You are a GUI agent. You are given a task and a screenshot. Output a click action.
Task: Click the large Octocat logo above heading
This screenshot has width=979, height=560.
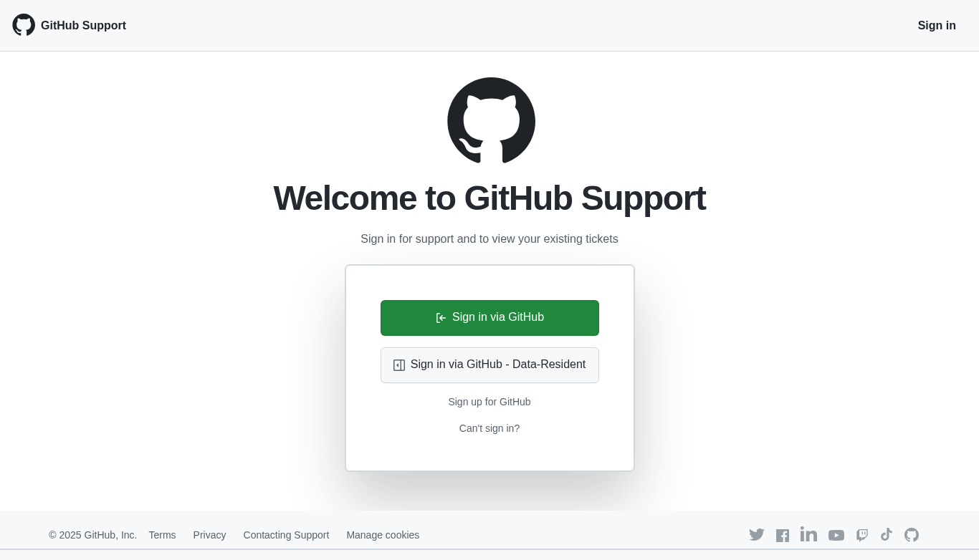[x=491, y=120]
